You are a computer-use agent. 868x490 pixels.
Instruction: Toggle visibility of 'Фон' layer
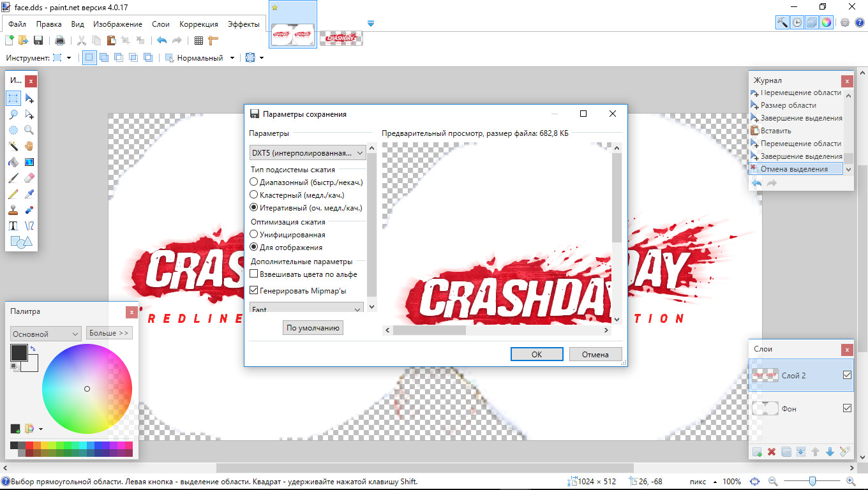point(848,408)
